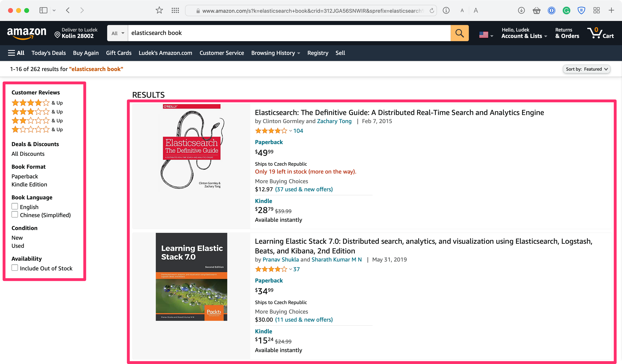Click the Safari reload icon
Image resolution: width=622 pixels, height=364 pixels.
(431, 10)
